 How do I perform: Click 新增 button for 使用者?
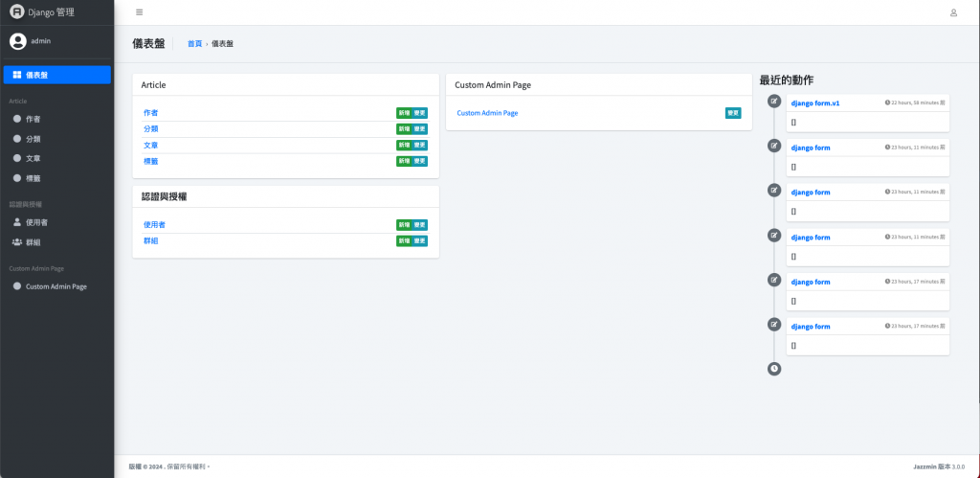pyautogui.click(x=405, y=225)
